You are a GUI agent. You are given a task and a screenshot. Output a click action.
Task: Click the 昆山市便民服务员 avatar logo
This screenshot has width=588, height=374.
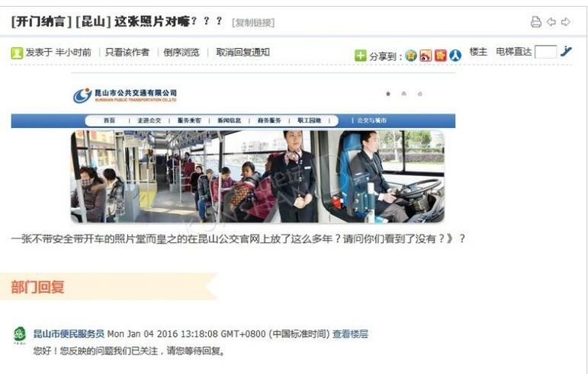point(20,335)
